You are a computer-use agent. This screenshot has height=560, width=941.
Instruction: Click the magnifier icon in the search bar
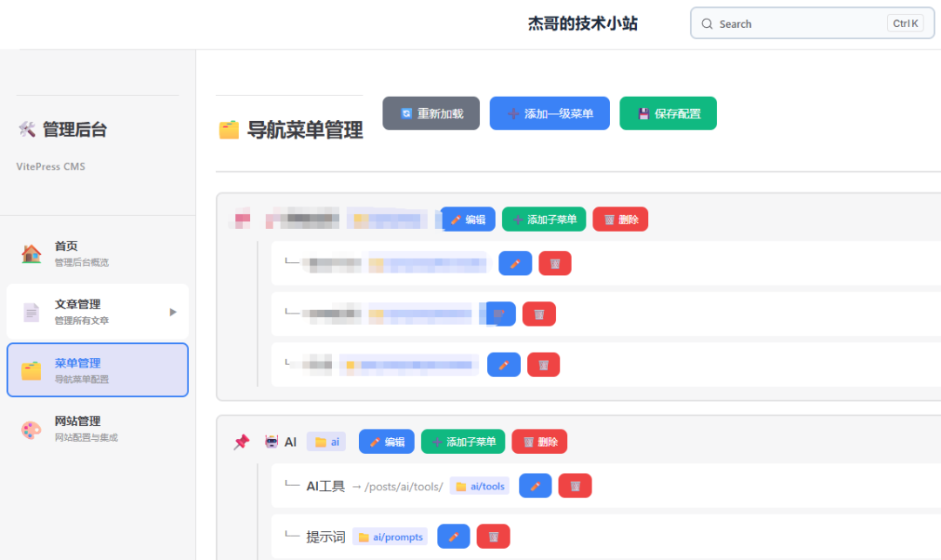[x=707, y=24]
